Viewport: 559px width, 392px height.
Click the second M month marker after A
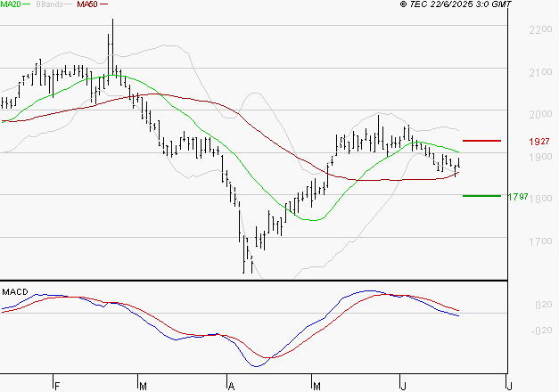pos(316,387)
